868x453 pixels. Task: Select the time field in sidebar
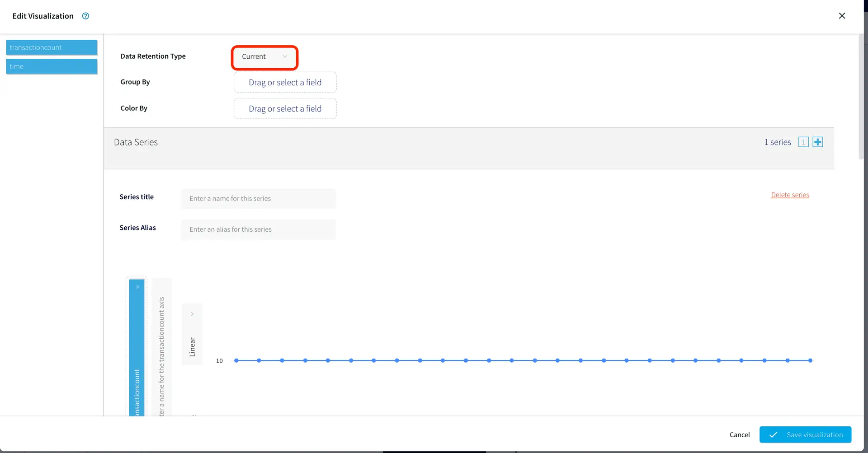(x=52, y=66)
